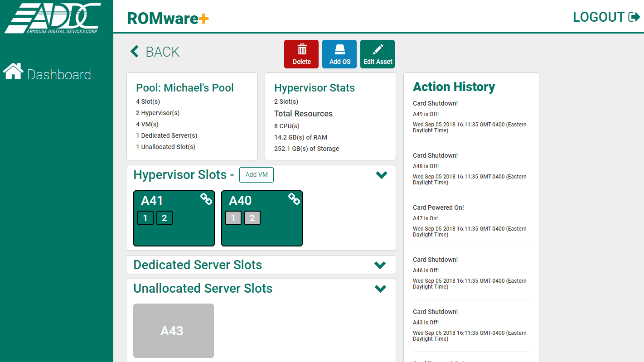Click the Unallocated Server Slots heading

tap(203, 289)
